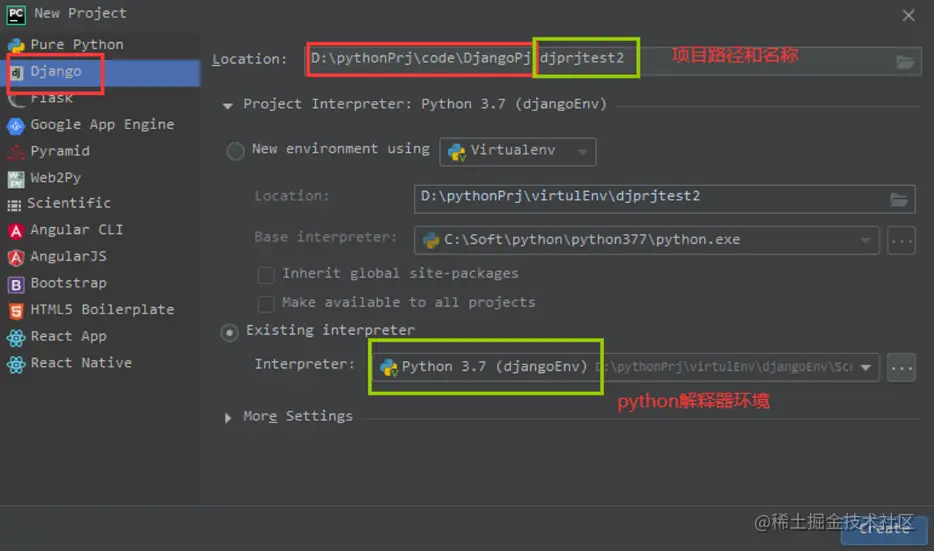Choose Angular CLI project type

point(100,230)
